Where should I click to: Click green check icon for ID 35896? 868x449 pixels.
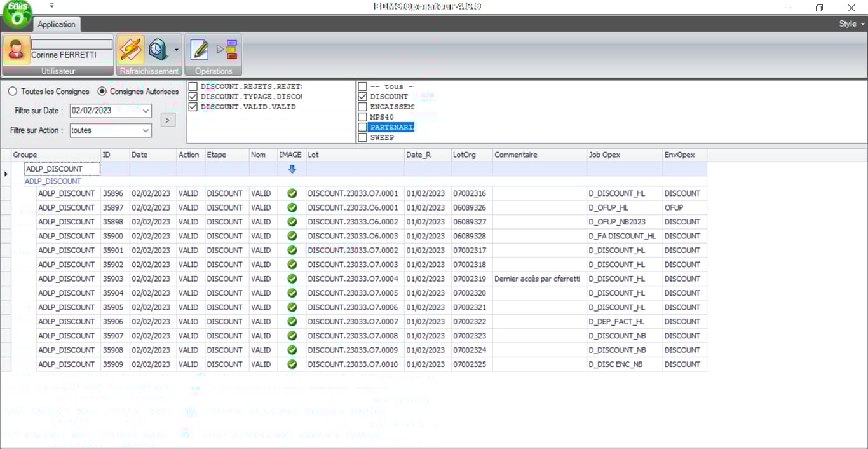coord(292,193)
